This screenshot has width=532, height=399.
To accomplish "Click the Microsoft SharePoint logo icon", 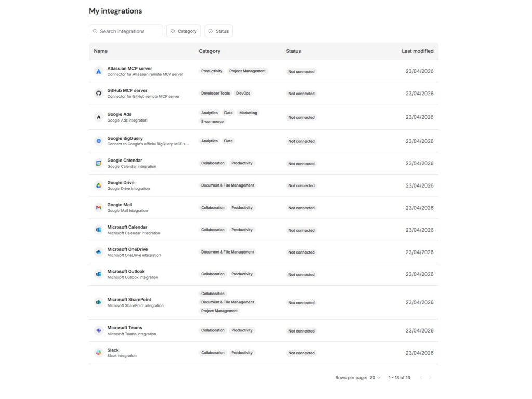I will [x=98, y=302].
